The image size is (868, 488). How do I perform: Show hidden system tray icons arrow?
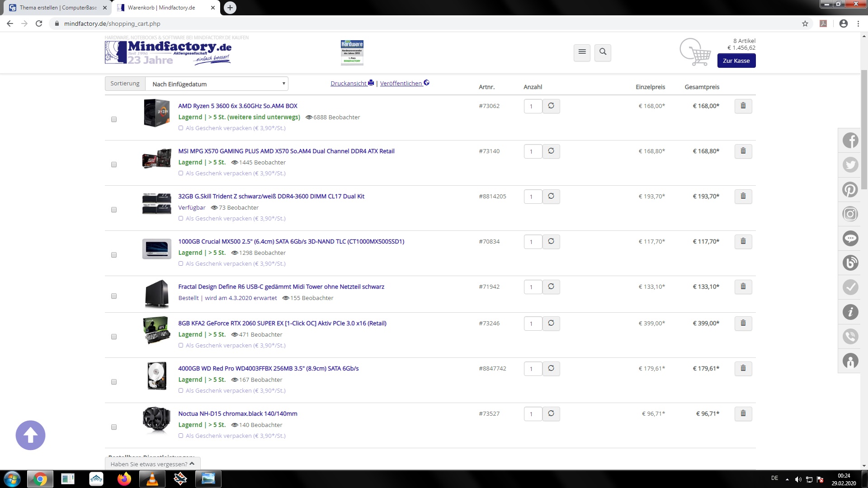pyautogui.click(x=787, y=479)
